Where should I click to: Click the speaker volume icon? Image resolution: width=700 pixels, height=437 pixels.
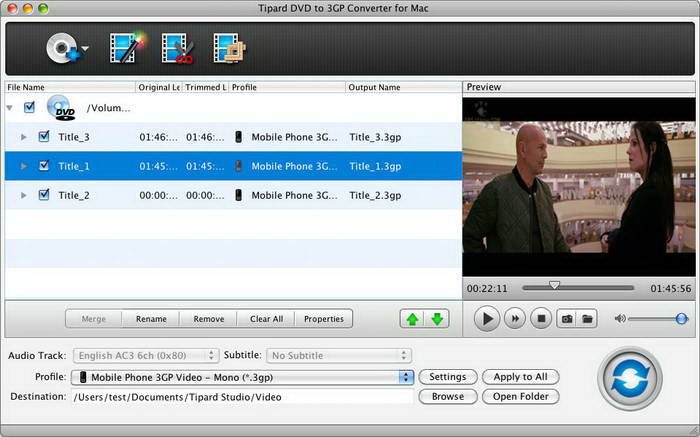(x=620, y=318)
